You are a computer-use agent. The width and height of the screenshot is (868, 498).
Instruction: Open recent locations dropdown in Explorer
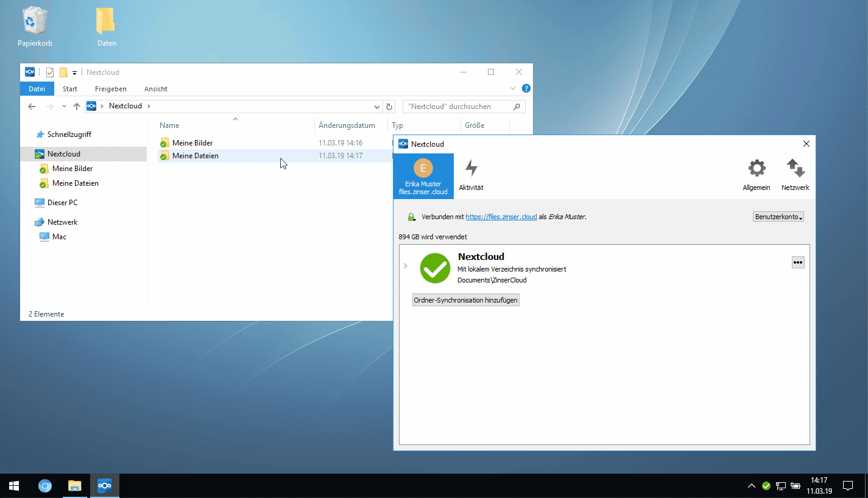click(65, 107)
